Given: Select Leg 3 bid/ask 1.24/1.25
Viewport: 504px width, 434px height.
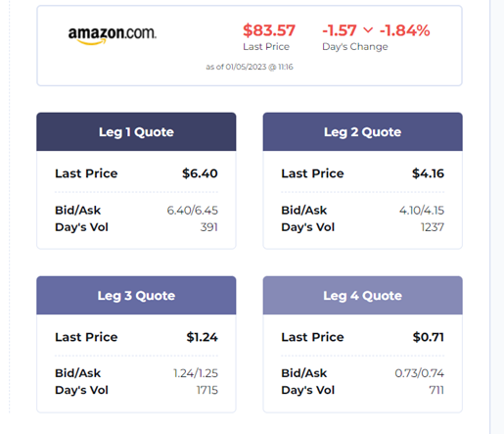Looking at the screenshot, I should point(196,373).
